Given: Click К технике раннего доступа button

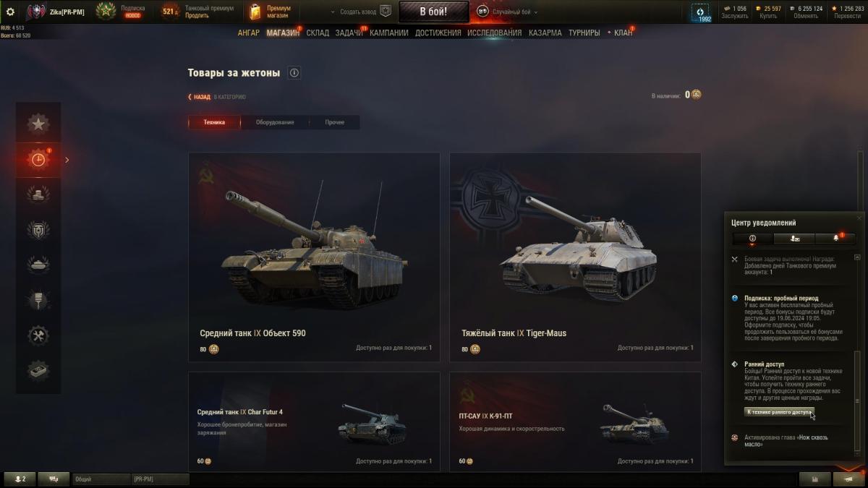Looking at the screenshot, I should (x=779, y=411).
